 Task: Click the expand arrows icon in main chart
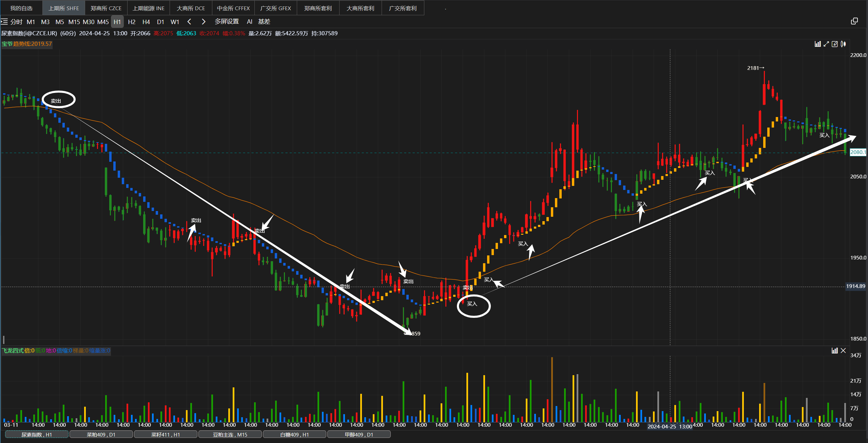pos(826,44)
